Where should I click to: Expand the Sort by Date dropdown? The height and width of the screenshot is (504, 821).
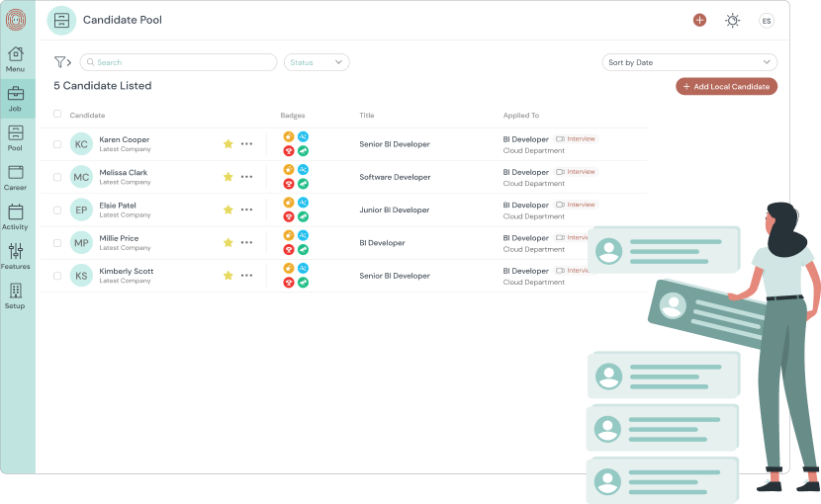click(x=689, y=62)
